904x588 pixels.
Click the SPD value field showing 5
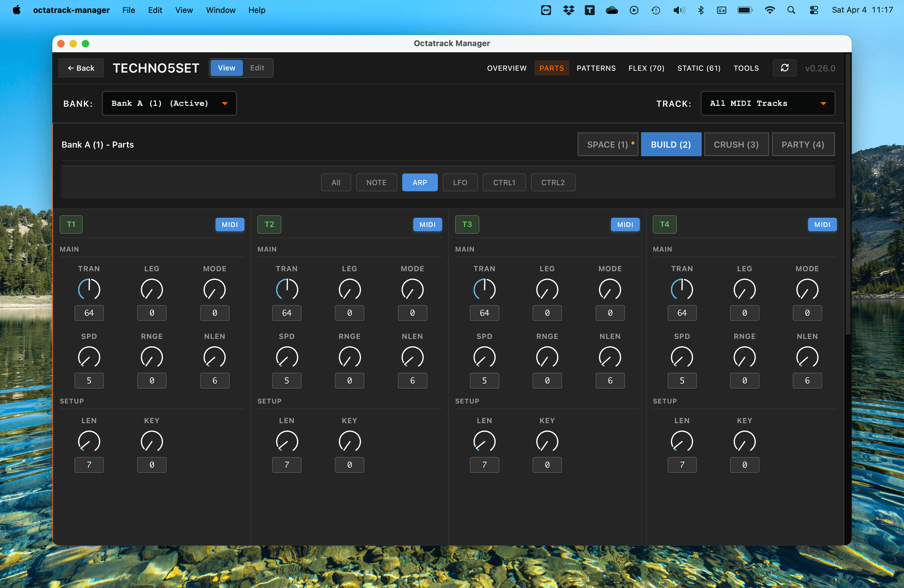[x=89, y=381]
